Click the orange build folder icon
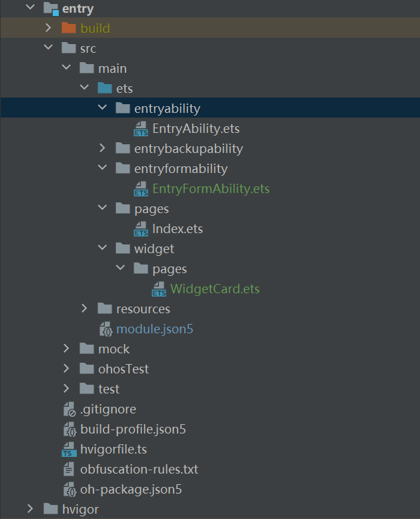The height and width of the screenshot is (519, 420). click(x=69, y=28)
